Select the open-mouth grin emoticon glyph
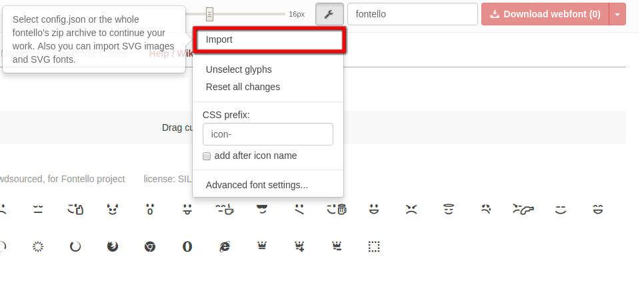Image resolution: width=644 pixels, height=281 pixels. pos(374,210)
